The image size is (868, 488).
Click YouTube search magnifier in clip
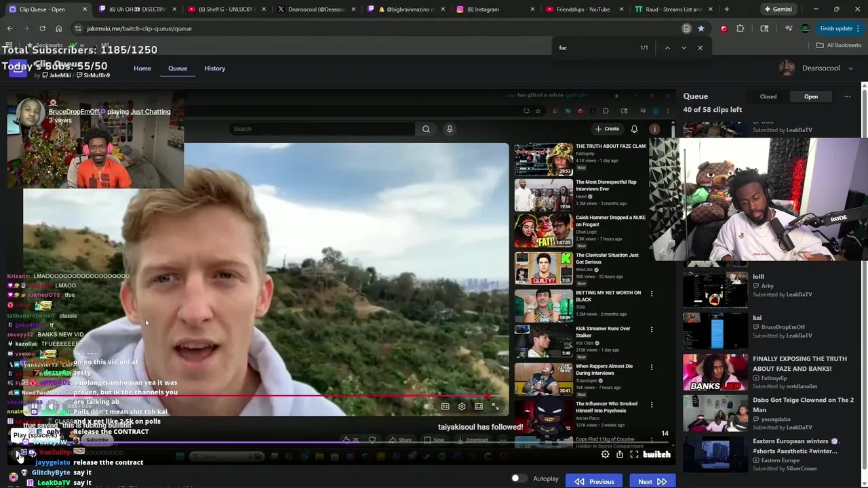click(426, 129)
